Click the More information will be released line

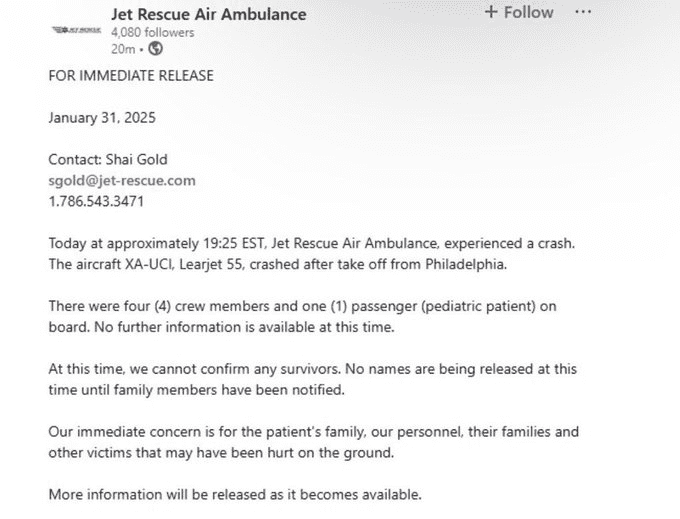pos(235,495)
